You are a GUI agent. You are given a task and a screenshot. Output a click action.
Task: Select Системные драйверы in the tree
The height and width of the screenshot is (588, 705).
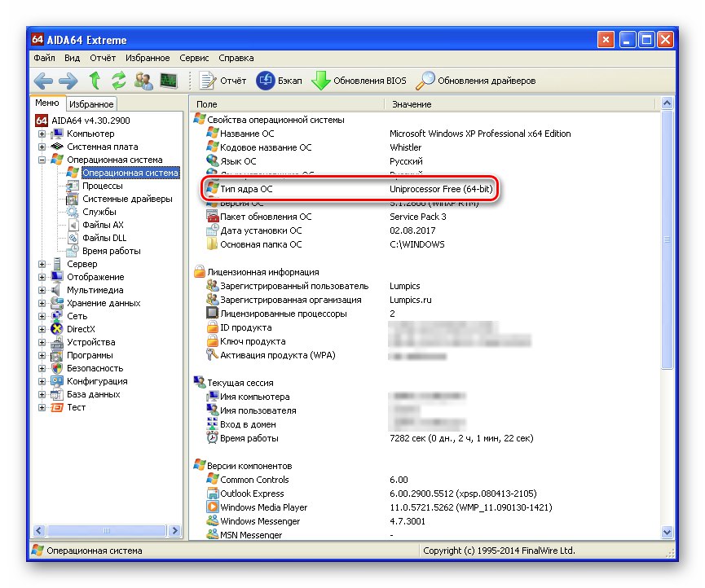[127, 199]
